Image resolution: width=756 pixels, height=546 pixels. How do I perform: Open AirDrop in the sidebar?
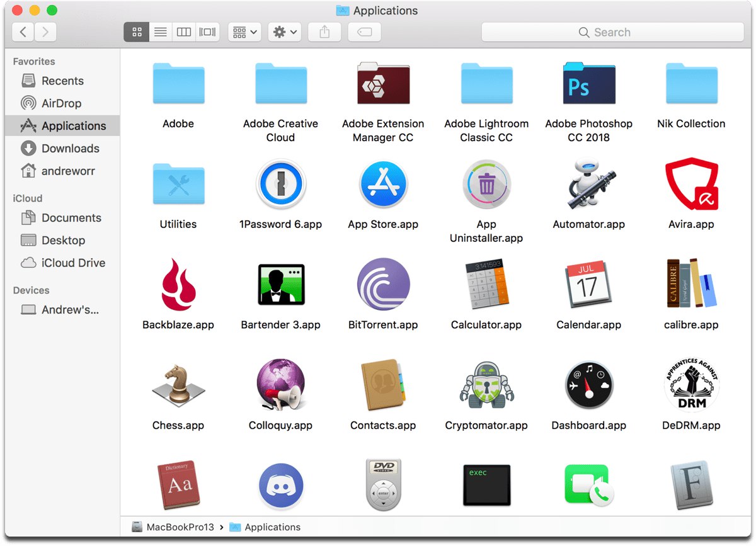pos(62,103)
